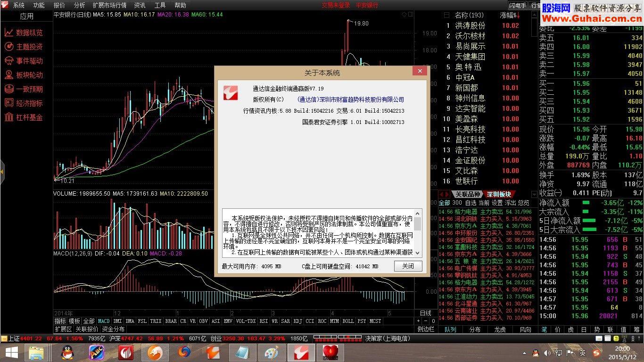Open QQ penguin icon in taskbar
644x362 pixels.
[68, 352]
